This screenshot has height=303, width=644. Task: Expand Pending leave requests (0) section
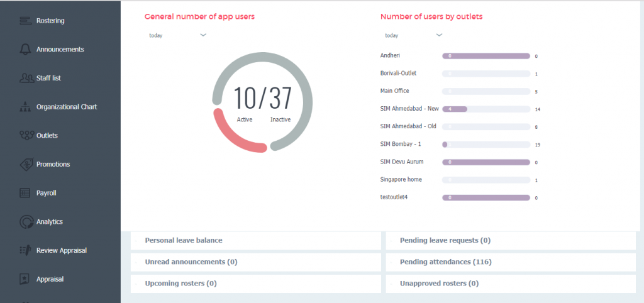tap(445, 240)
